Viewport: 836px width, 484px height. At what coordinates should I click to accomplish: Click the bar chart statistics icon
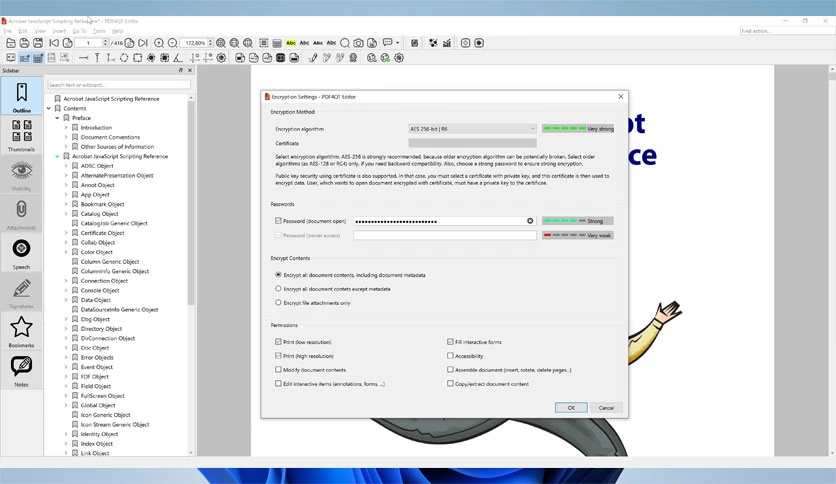pyautogui.click(x=447, y=43)
